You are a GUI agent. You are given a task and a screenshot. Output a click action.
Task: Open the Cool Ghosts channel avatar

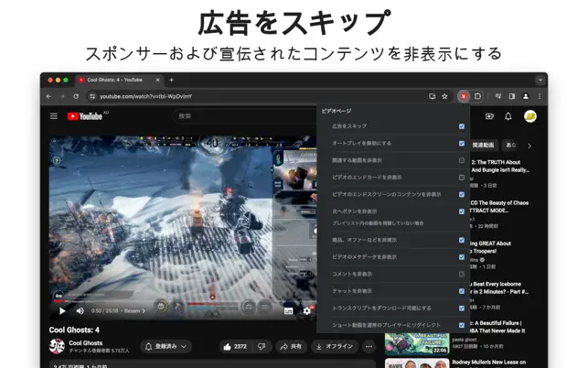57,346
